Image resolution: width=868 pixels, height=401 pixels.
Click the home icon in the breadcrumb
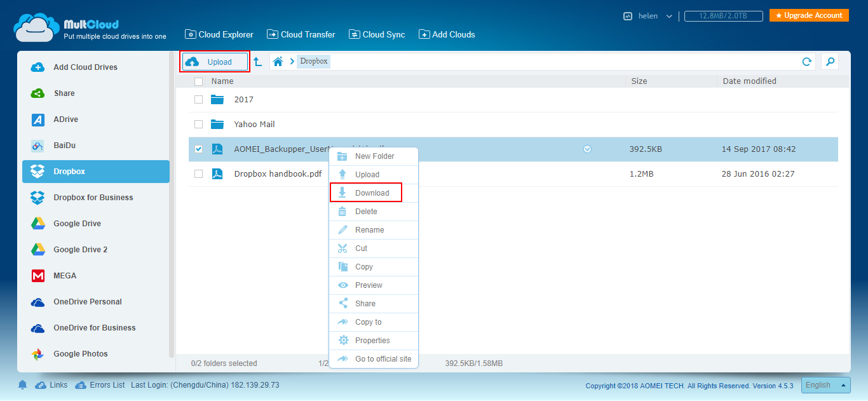point(278,62)
